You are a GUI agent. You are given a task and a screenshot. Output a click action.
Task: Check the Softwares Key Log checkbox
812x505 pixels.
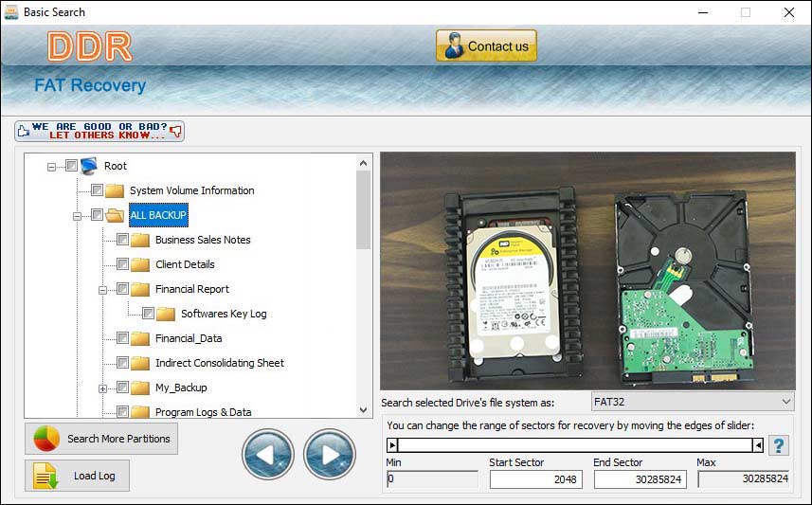[148, 313]
